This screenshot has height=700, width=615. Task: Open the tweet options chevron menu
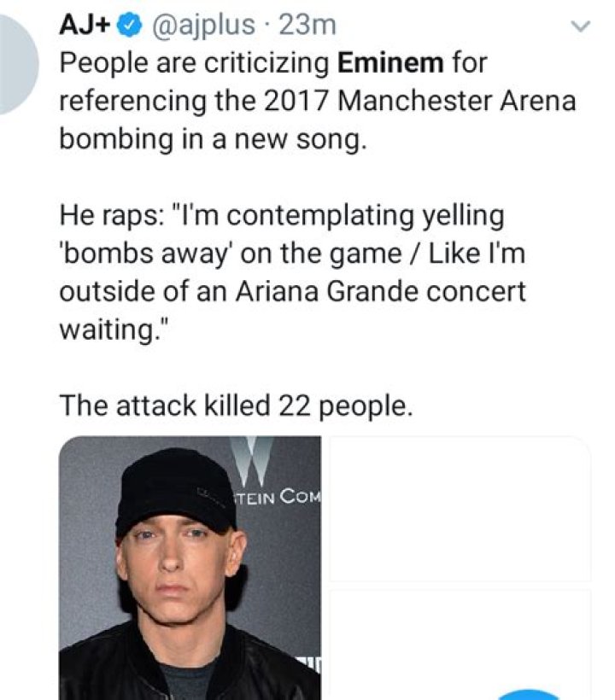click(580, 27)
